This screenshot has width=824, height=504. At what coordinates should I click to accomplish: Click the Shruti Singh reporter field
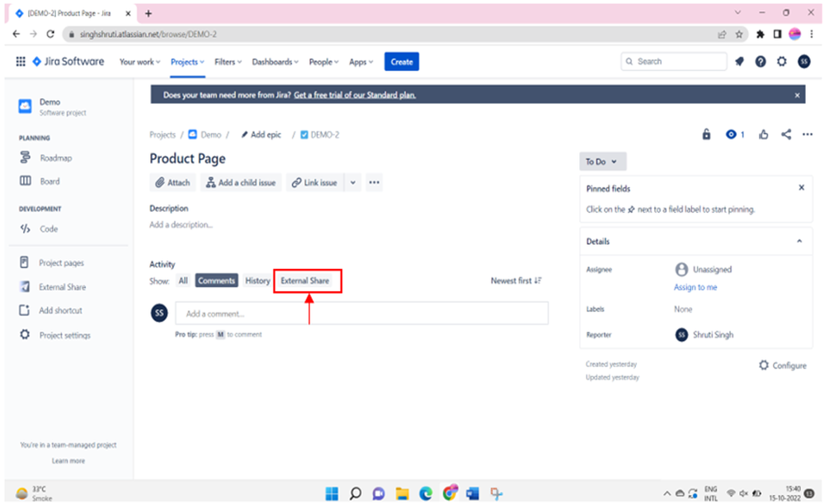coord(704,335)
